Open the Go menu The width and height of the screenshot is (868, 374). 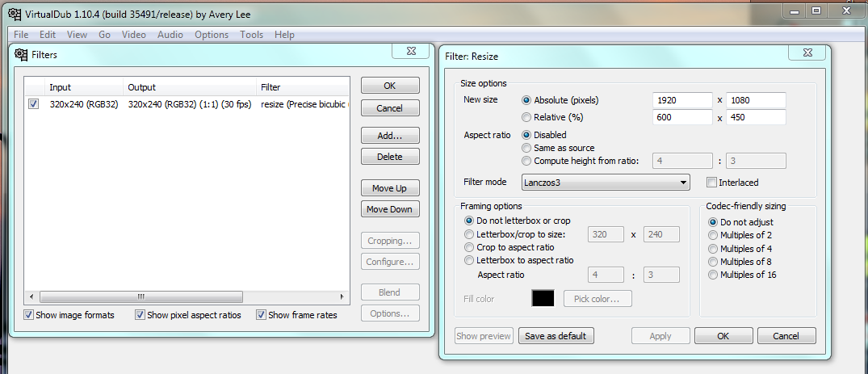(105, 35)
